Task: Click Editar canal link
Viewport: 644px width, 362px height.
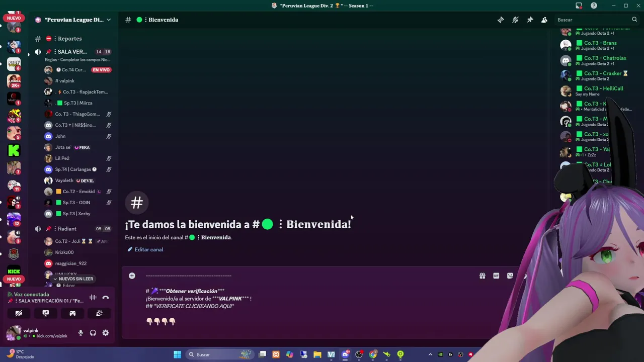Action: 145,249
